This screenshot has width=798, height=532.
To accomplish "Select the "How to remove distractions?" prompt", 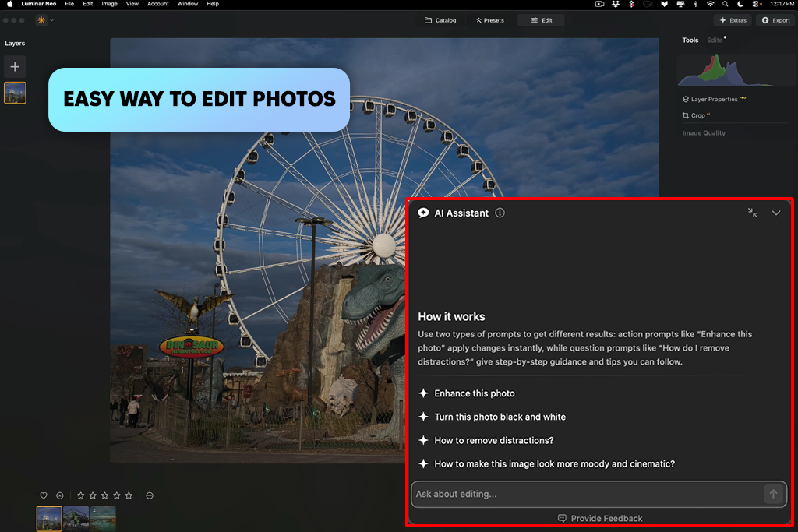I will click(486, 440).
